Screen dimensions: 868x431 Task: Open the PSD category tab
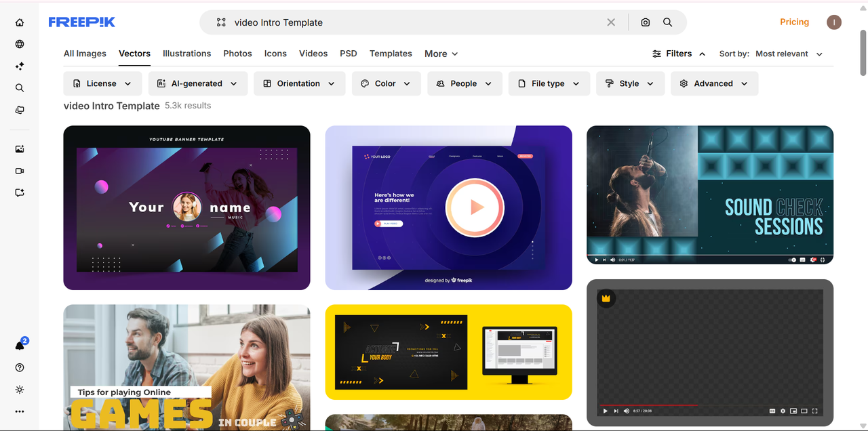[x=348, y=53]
